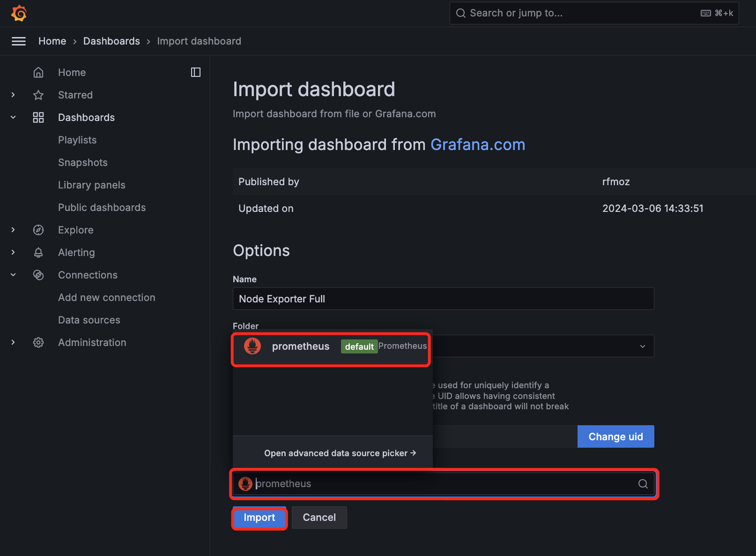Click the Starred star icon

point(38,95)
